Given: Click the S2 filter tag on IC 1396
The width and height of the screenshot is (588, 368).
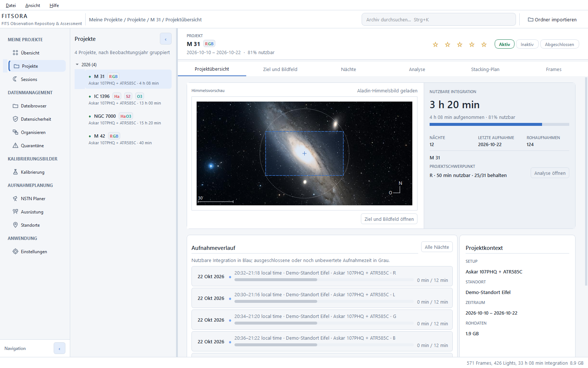Looking at the screenshot, I should [x=128, y=96].
